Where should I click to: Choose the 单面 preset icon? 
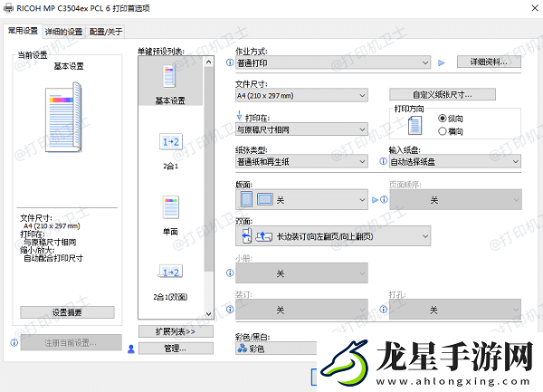171,207
